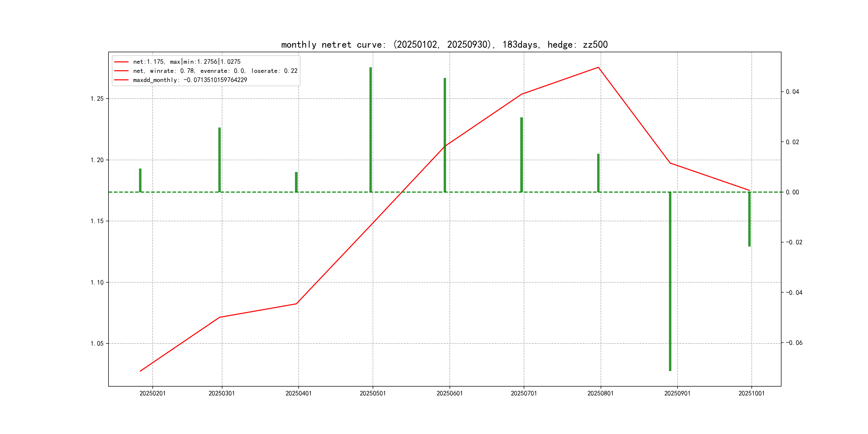Click the 1.05 left axis label

click(97, 344)
